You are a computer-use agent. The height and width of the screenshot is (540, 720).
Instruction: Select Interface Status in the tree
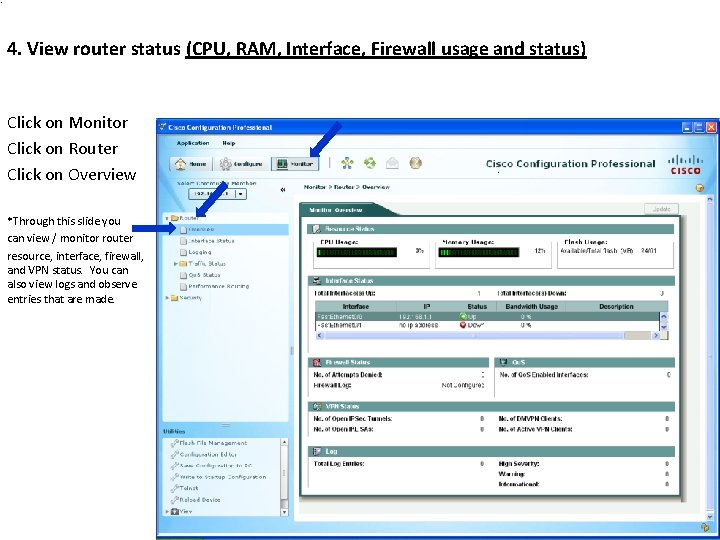211,241
